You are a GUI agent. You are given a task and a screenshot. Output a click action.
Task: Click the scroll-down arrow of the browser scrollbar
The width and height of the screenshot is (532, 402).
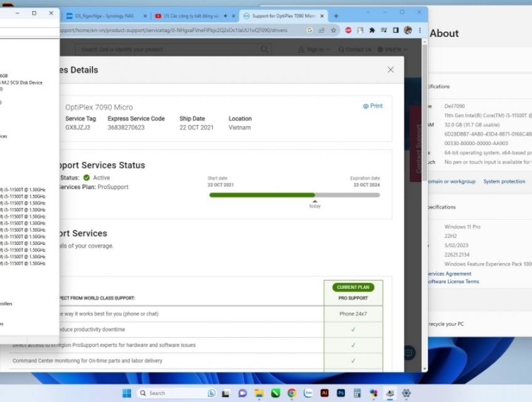pyautogui.click(x=425, y=369)
